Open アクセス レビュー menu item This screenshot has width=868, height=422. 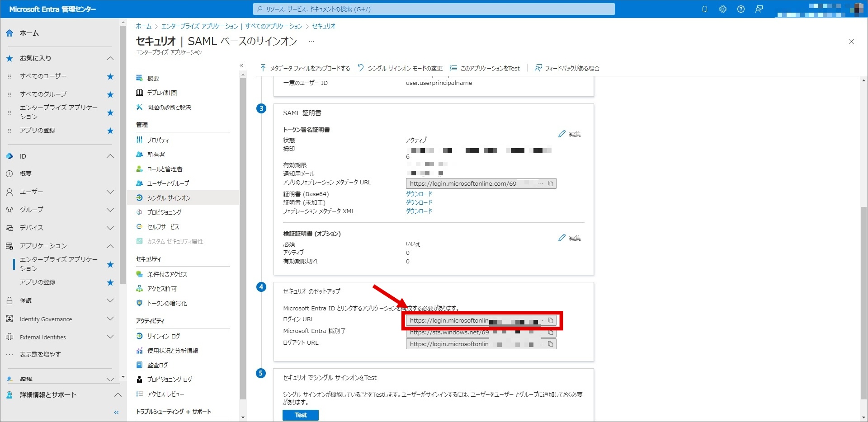tap(165, 394)
